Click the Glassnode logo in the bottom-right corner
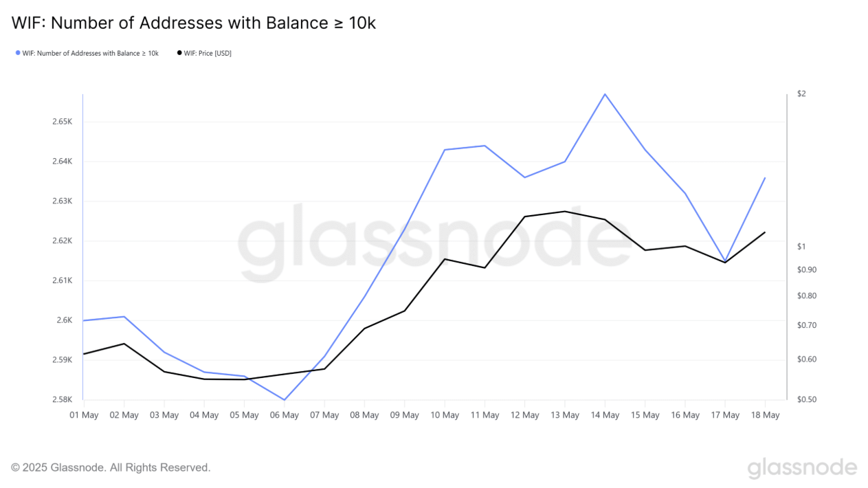This screenshot has height=488, width=868. (x=802, y=468)
